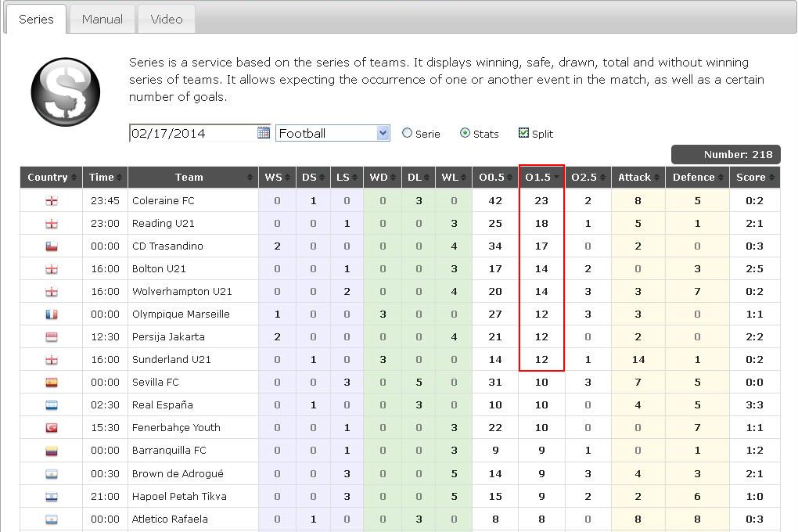The height and width of the screenshot is (532, 798).
Task: Click team name Hapoel Petah Tikva
Action: pyautogui.click(x=179, y=496)
